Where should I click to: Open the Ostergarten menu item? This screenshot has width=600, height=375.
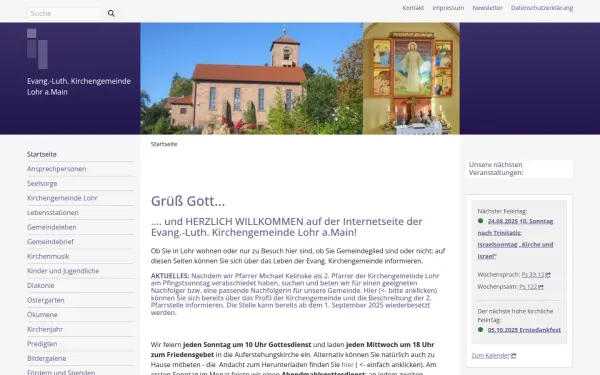coord(46,300)
